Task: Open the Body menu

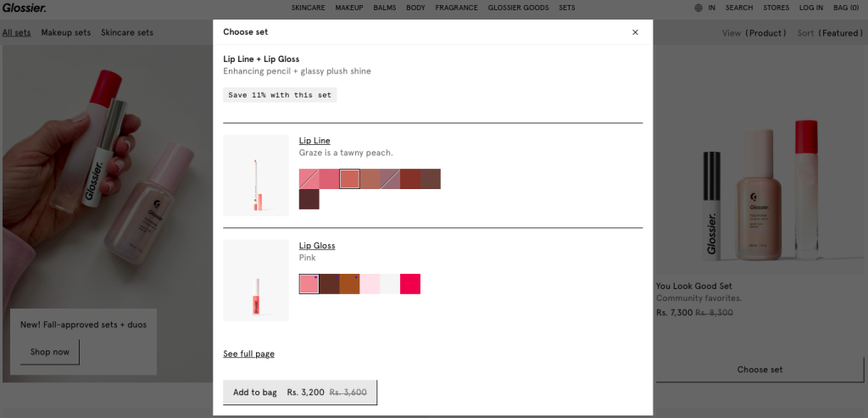Action: pos(415,8)
